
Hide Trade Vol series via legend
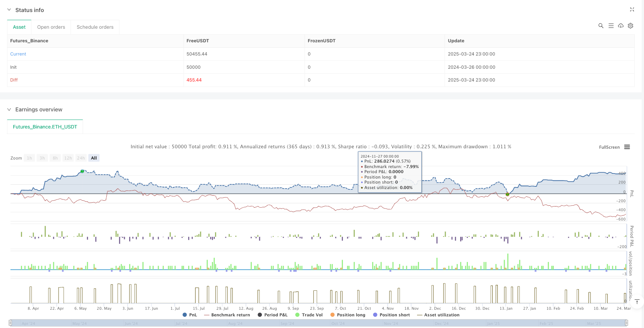309,315
